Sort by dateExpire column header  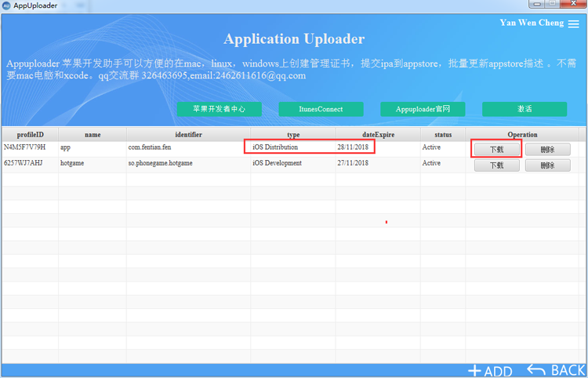tap(378, 135)
